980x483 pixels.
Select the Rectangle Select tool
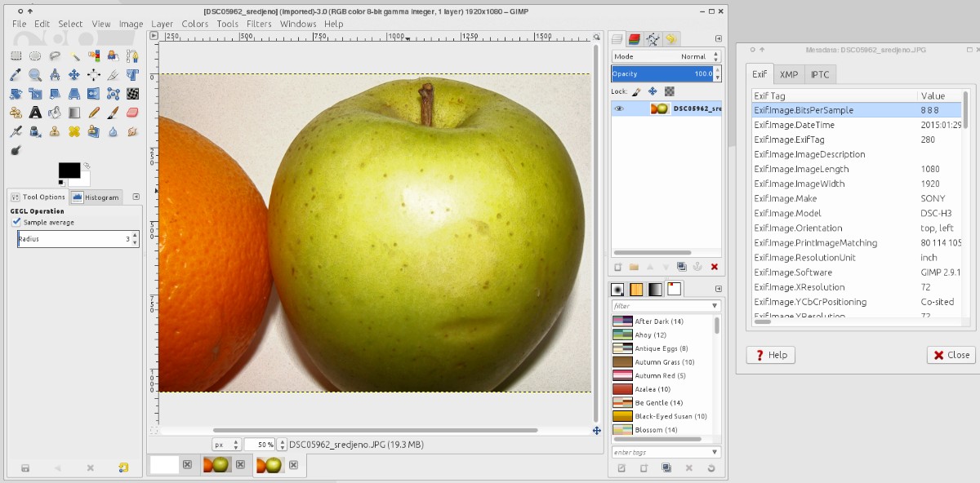click(x=16, y=55)
